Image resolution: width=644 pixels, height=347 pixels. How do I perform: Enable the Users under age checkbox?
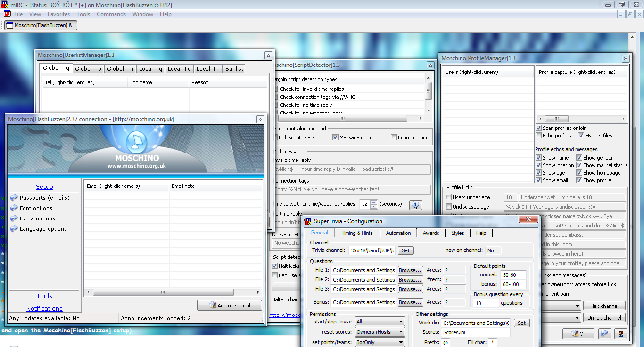tap(449, 197)
